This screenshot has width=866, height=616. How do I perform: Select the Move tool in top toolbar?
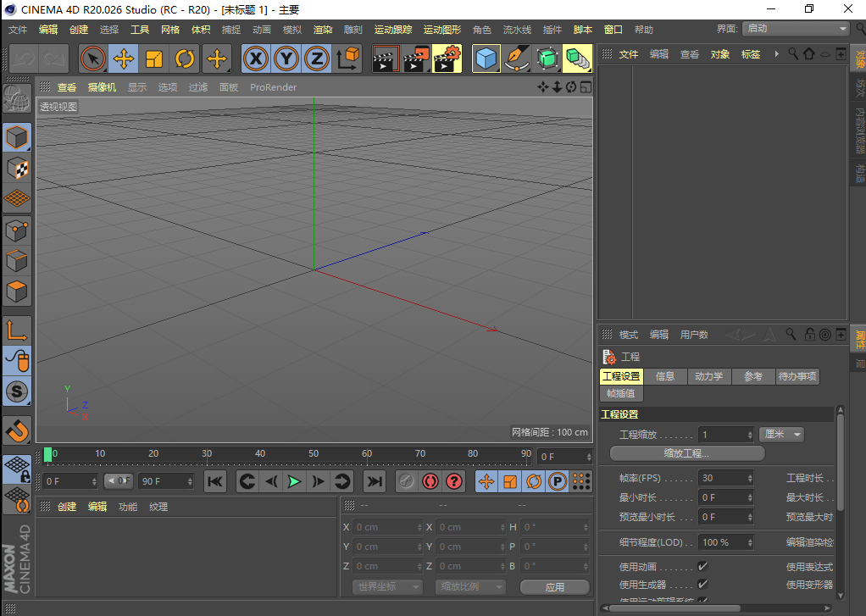pyautogui.click(x=124, y=59)
